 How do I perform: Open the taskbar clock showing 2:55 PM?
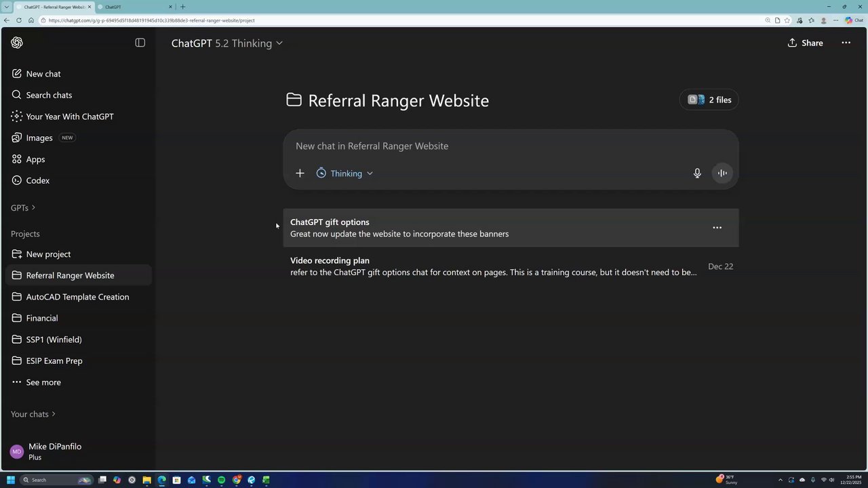(x=851, y=480)
